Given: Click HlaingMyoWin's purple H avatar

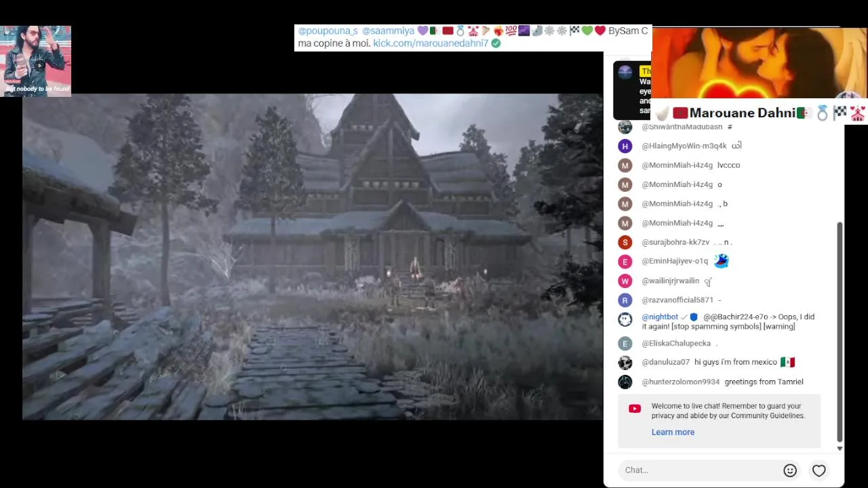Looking at the screenshot, I should coord(625,146).
